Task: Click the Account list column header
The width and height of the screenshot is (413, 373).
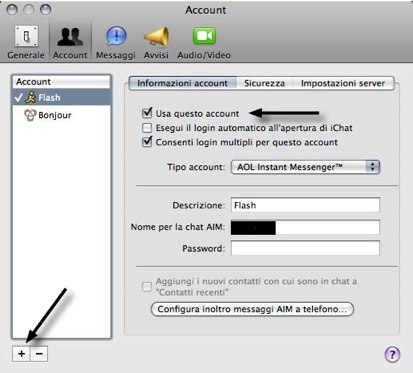Action: [61, 82]
